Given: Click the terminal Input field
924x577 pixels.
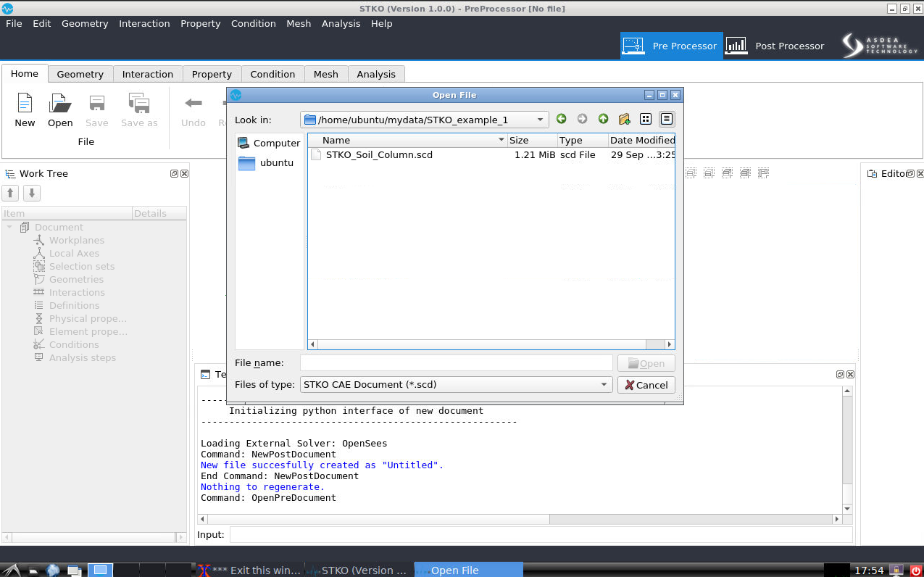Looking at the screenshot, I should tap(541, 535).
